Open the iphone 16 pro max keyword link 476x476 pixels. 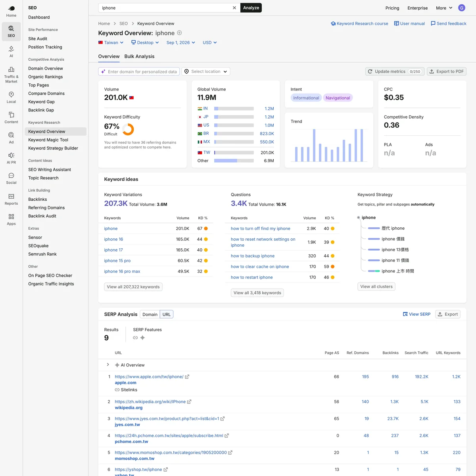122,271
